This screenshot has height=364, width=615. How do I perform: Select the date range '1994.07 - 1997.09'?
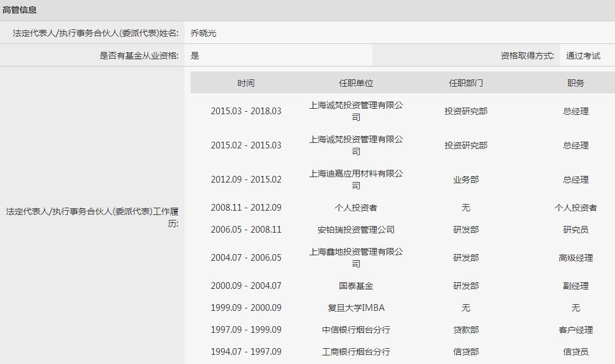click(246, 351)
